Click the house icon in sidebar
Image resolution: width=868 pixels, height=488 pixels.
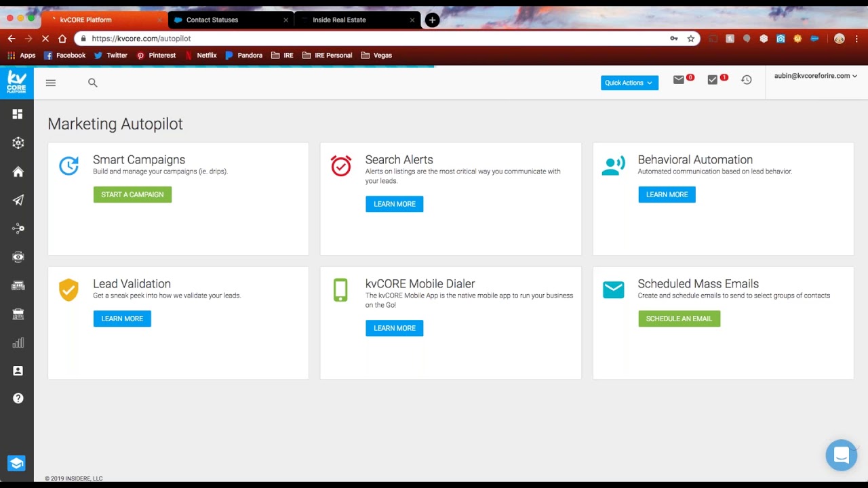pyautogui.click(x=18, y=171)
